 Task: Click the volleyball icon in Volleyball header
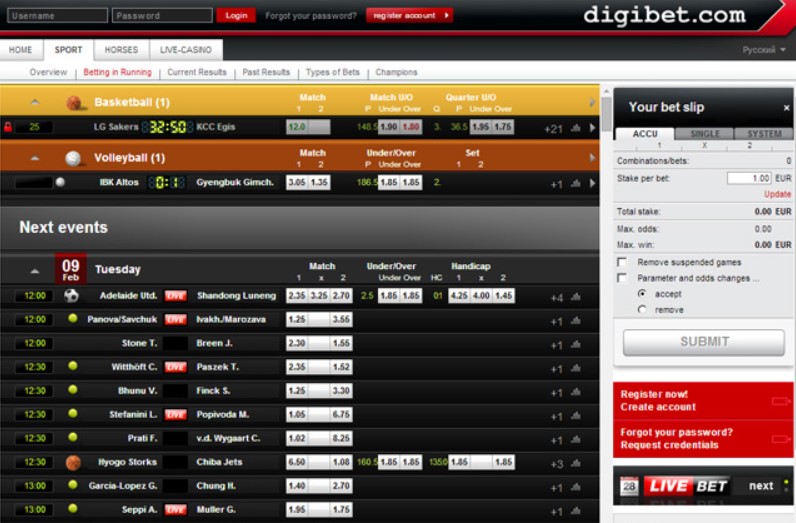coord(74,158)
